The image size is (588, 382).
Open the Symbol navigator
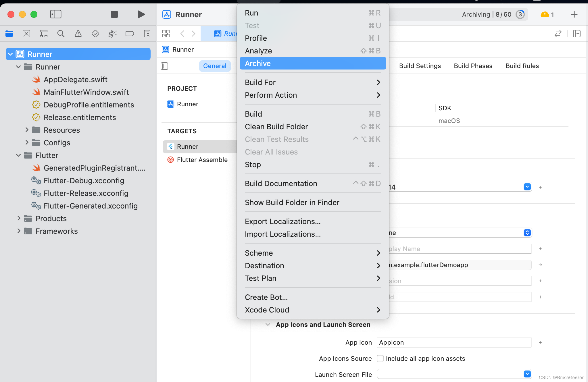click(44, 34)
